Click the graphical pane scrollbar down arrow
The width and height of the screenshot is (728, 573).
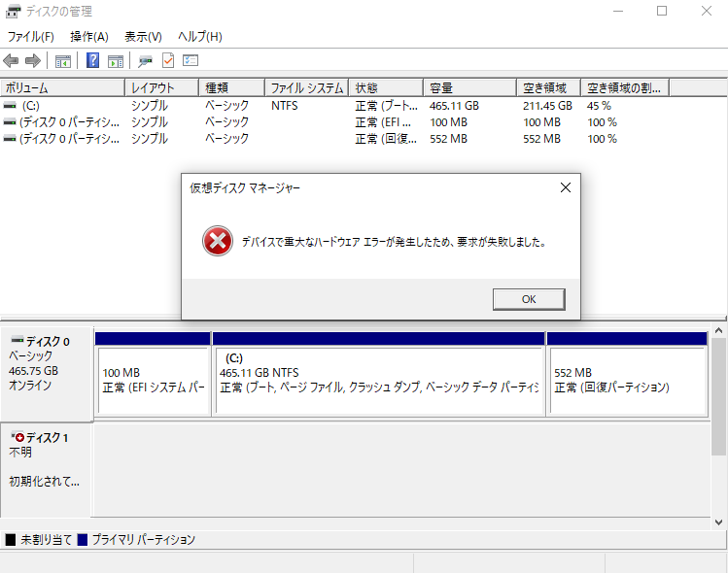[719, 522]
